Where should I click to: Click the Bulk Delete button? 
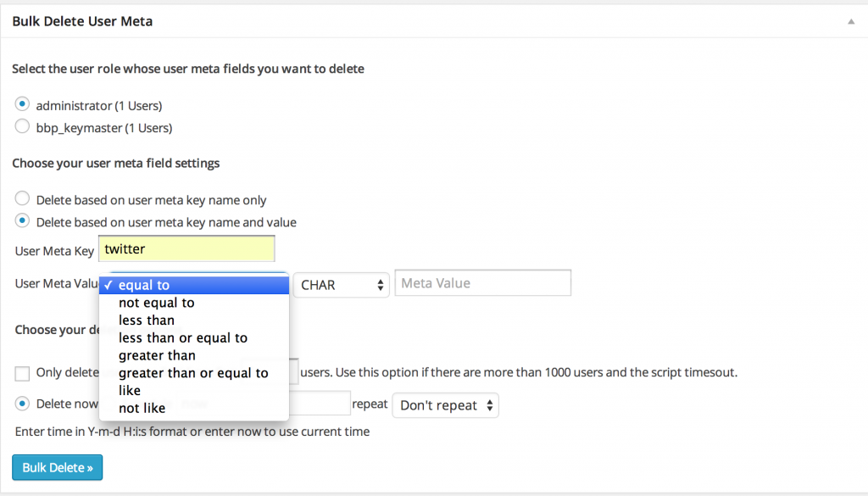pos(57,467)
